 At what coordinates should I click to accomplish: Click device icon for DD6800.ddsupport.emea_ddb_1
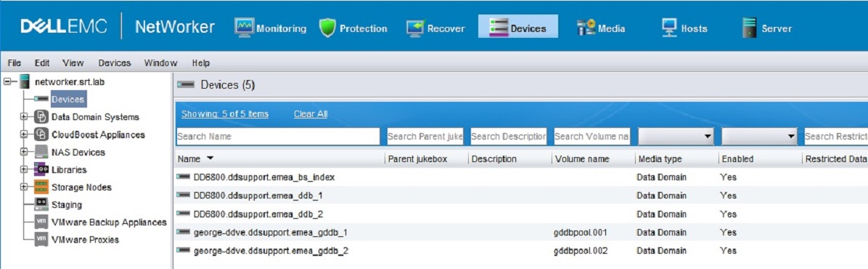coord(183,196)
